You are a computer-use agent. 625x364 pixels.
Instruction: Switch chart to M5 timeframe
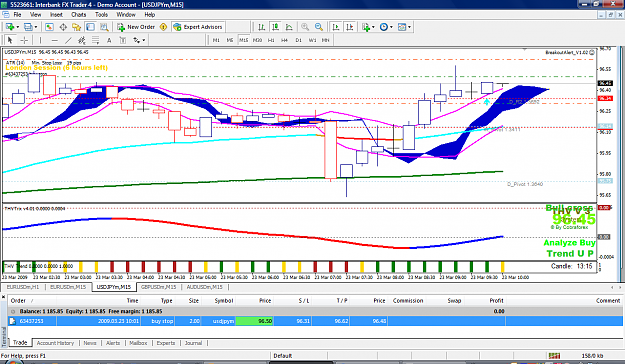[230, 40]
